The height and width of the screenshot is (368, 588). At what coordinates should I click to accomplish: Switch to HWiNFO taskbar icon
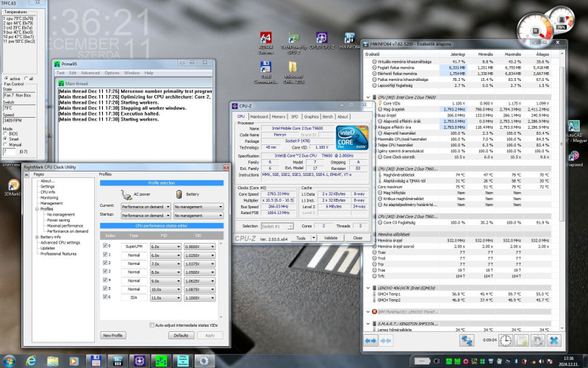pyautogui.click(x=118, y=361)
